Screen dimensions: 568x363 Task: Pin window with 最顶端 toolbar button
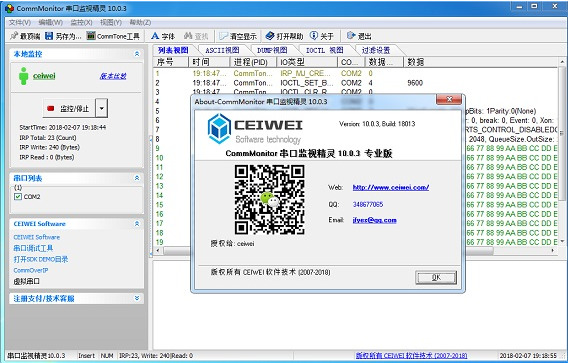coord(25,36)
